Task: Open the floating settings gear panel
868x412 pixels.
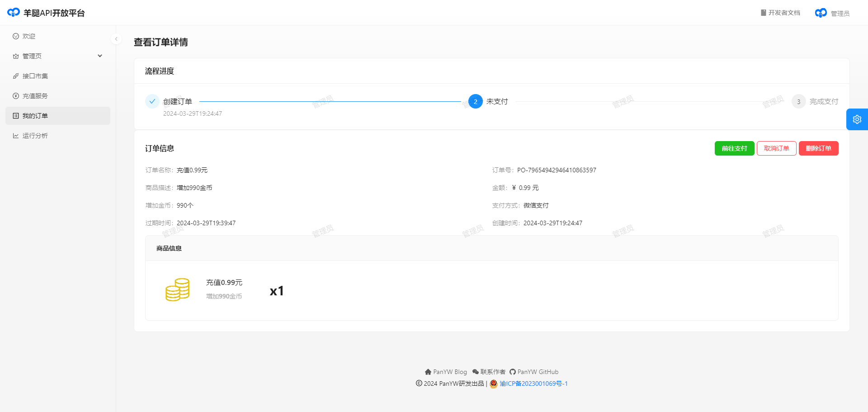Action: (857, 119)
